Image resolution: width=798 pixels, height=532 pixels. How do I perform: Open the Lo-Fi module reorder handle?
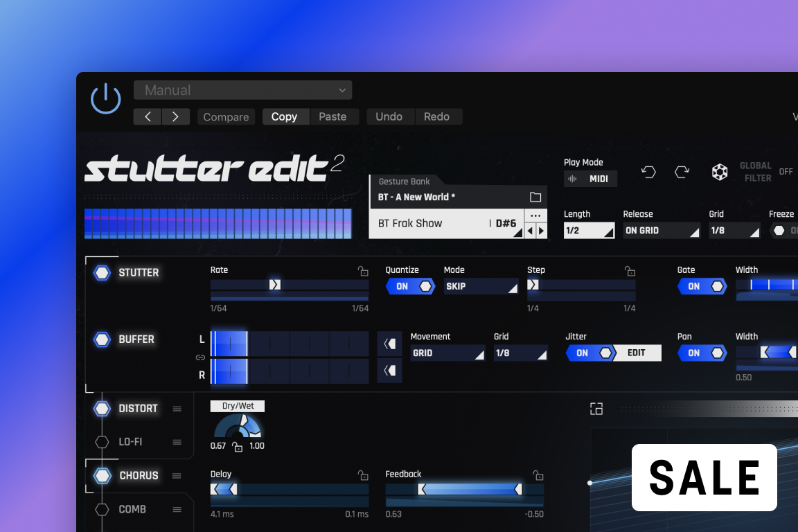(177, 442)
